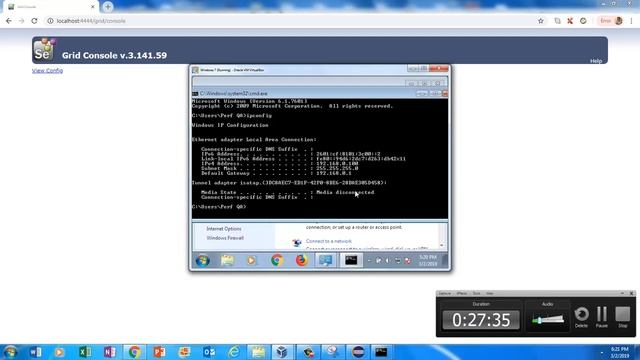The width and height of the screenshot is (640, 360).
Task: Pause the screen recording
Action: tap(602, 317)
